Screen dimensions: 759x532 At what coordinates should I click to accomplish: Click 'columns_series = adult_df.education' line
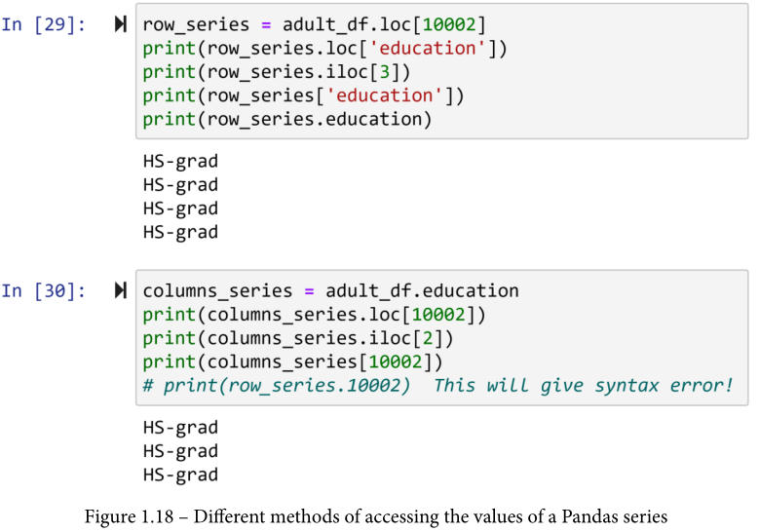[x=330, y=290]
